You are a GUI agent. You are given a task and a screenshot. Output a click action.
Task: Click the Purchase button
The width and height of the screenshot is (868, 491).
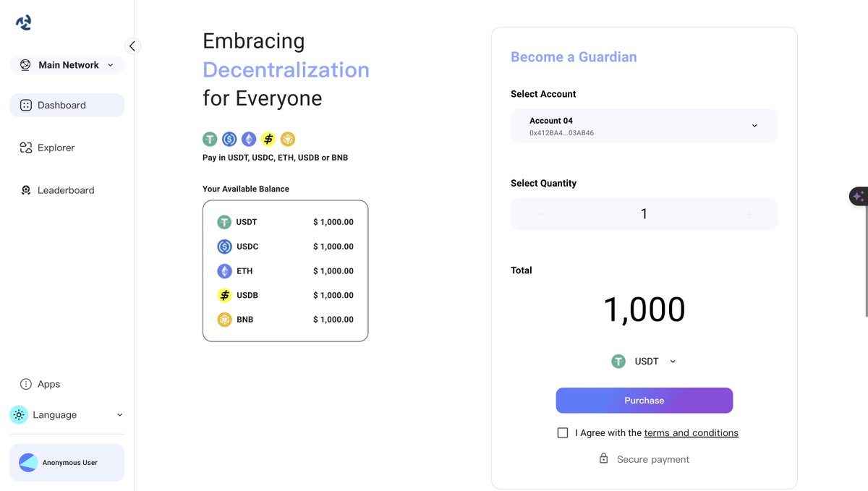[644, 401]
